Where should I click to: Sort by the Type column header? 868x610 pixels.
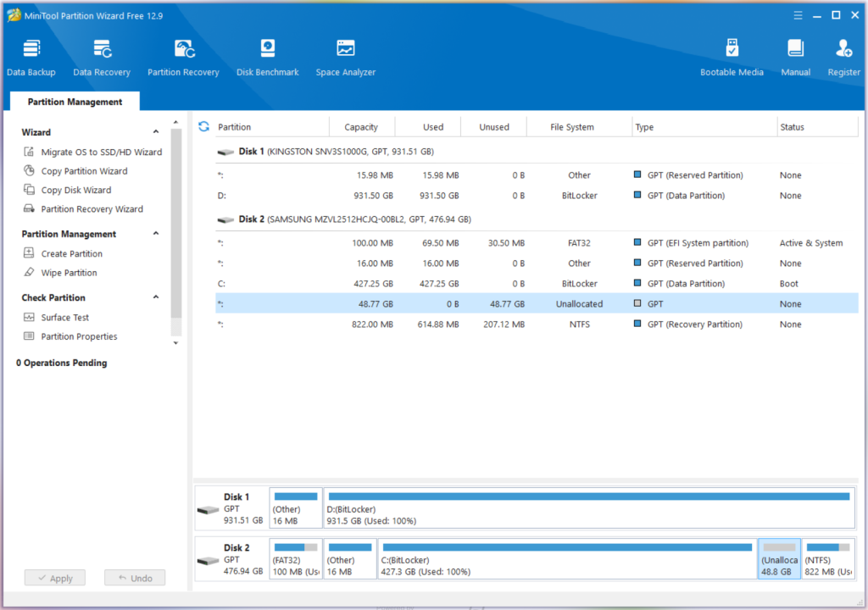(704, 127)
